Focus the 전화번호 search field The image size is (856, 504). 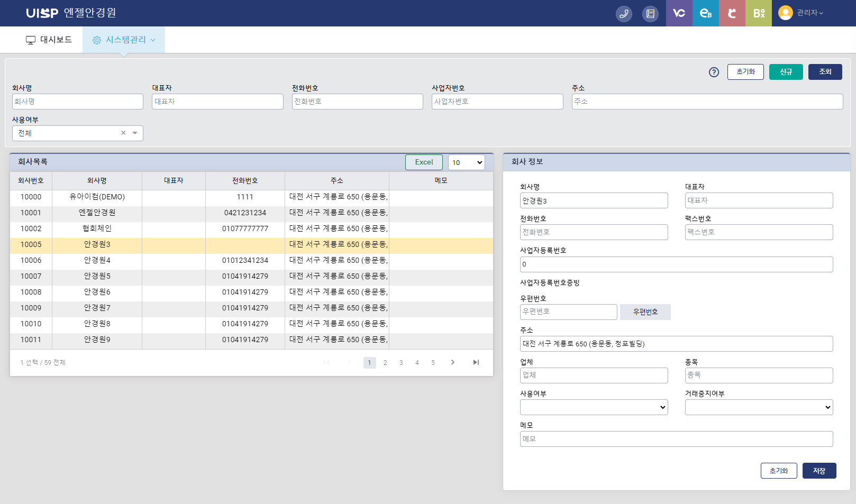click(x=358, y=102)
